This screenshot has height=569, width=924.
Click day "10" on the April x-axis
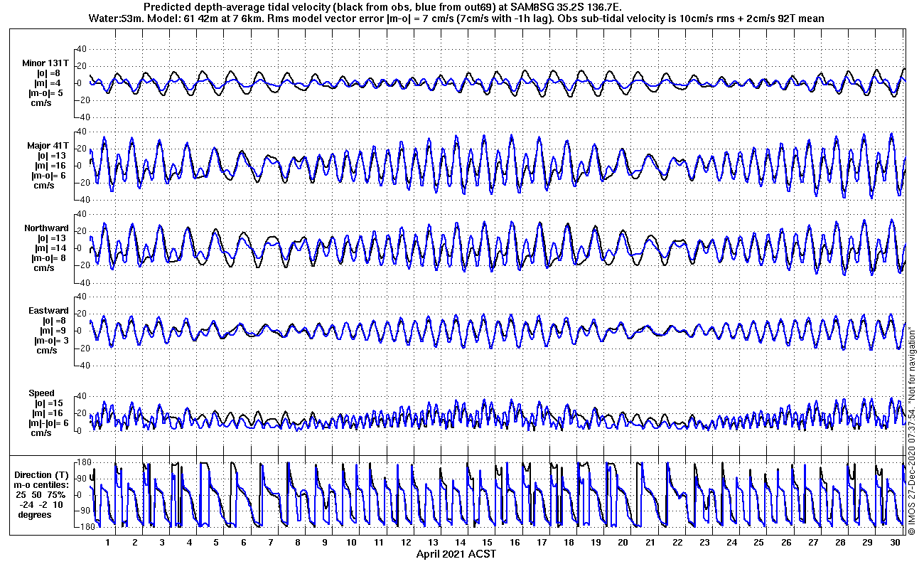(352, 543)
